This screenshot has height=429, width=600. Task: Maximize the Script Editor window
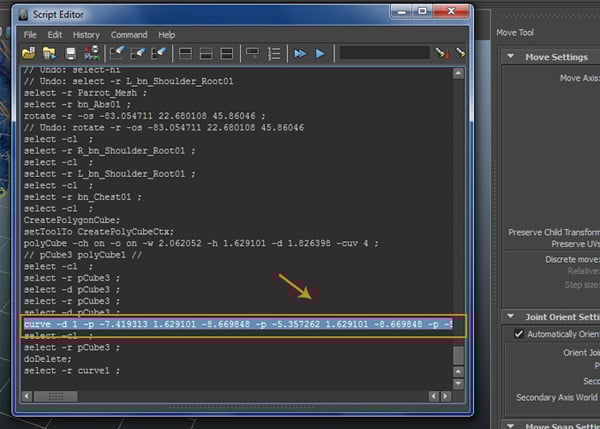[422, 12]
